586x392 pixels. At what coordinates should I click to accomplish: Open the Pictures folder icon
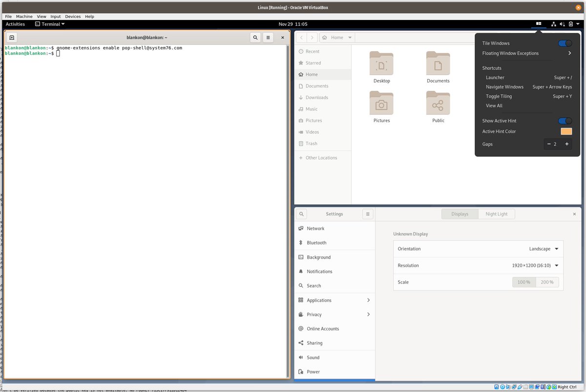pyautogui.click(x=381, y=103)
